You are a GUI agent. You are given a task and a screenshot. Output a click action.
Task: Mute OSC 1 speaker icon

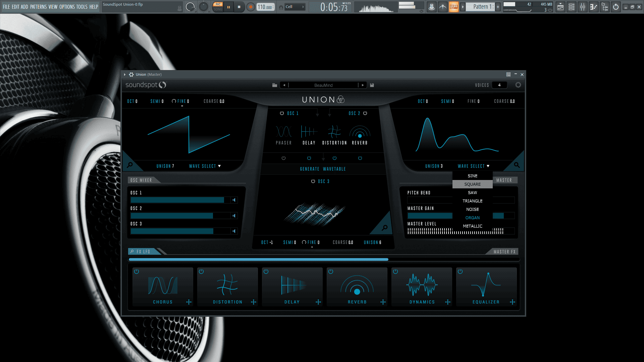234,200
